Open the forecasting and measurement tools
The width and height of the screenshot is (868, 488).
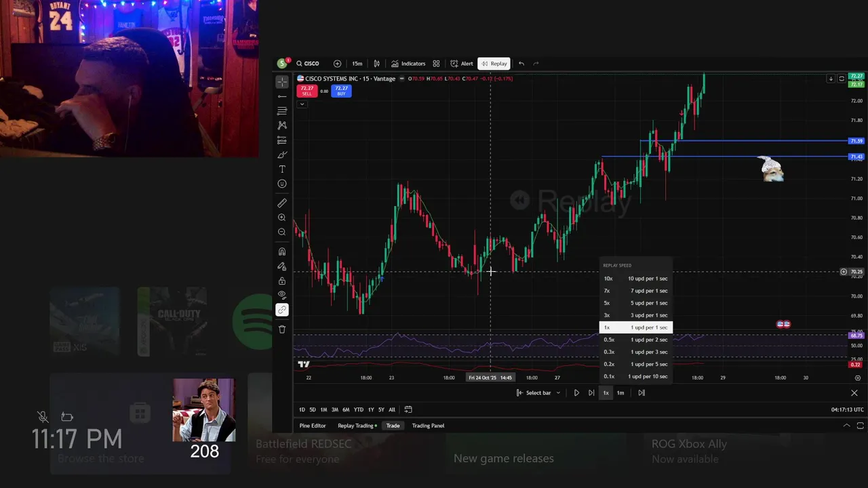(282, 140)
